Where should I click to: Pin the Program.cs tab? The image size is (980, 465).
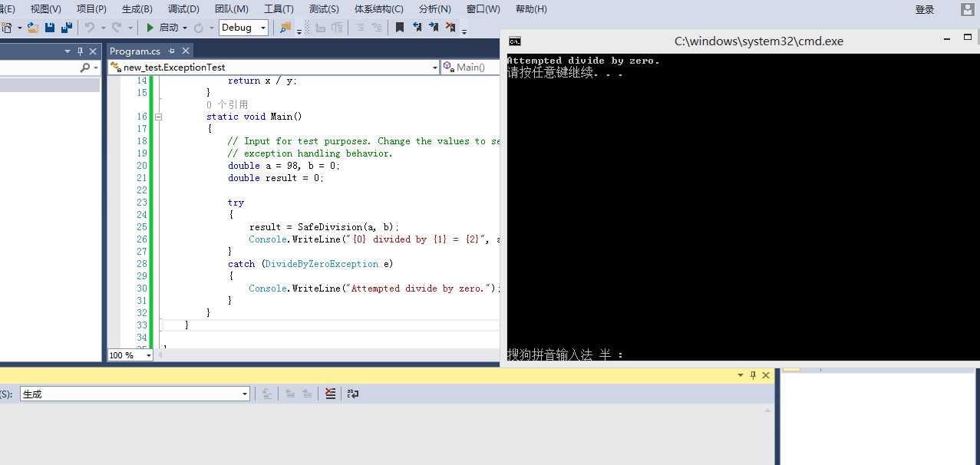(172, 51)
